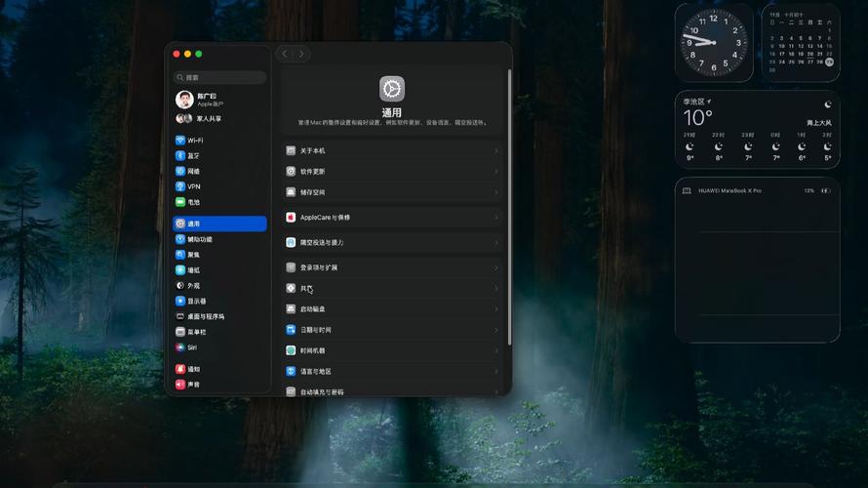Click the search field (搜索) in Settings
The height and width of the screenshot is (488, 868).
(219, 77)
